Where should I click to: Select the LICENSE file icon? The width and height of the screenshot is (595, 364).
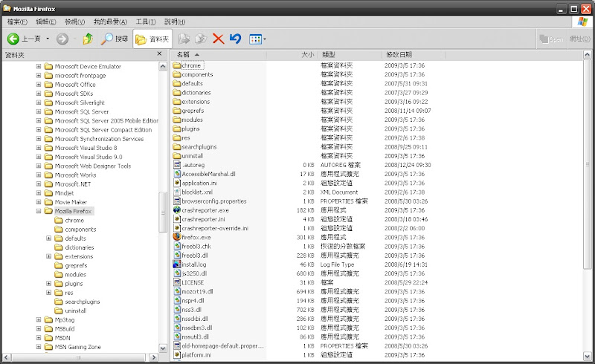coord(177,282)
